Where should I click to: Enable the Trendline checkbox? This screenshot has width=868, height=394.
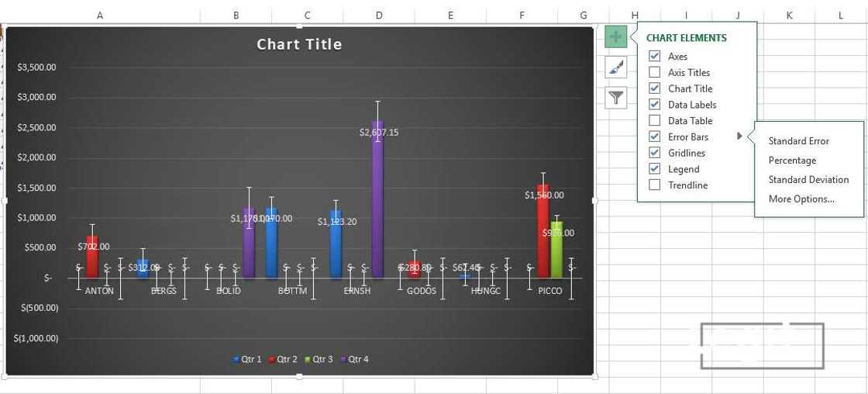(x=655, y=185)
